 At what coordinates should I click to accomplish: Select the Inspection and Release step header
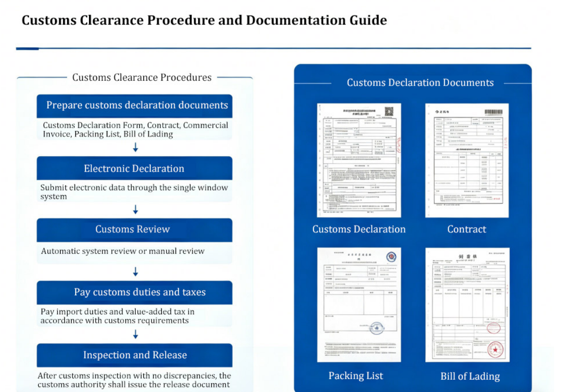[134, 355]
